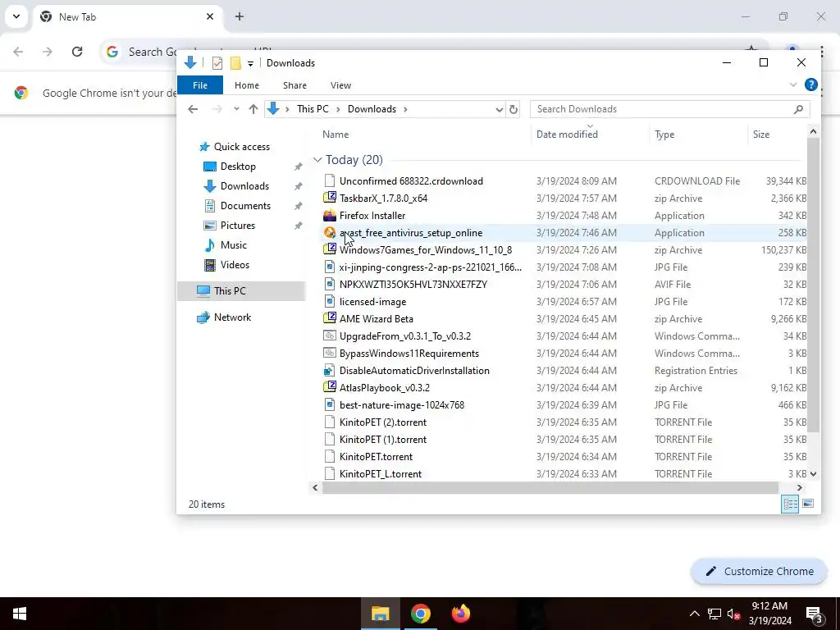840x630 pixels.
Task: Open Chrome tab search dropdown arrow
Action: [x=16, y=16]
